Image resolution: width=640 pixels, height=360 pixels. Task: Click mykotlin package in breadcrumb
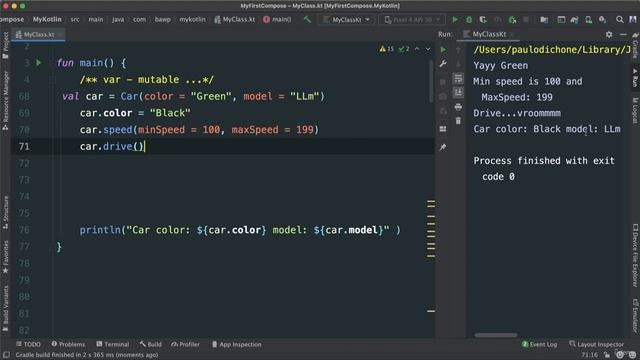192,19
